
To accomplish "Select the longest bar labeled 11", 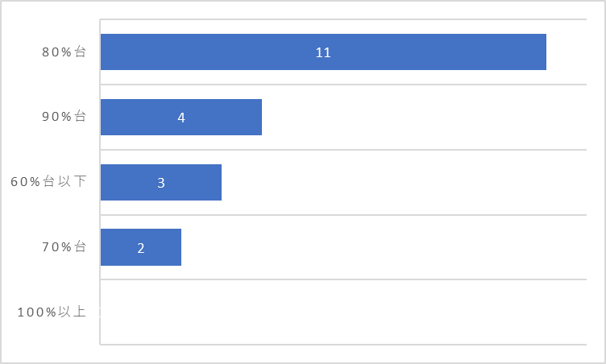I will [323, 52].
